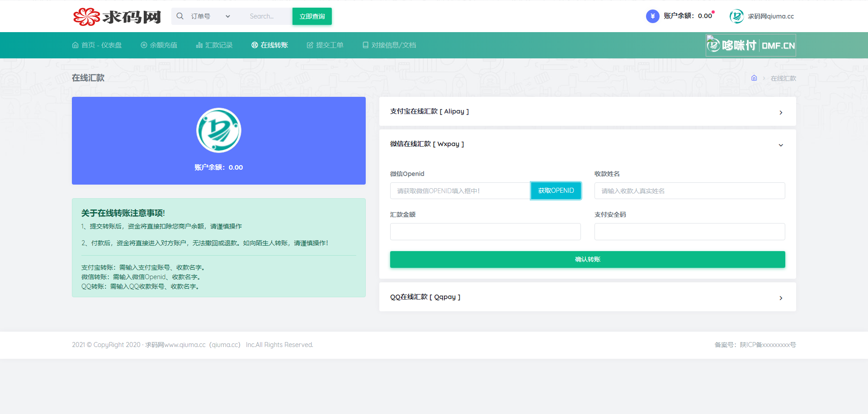The height and width of the screenshot is (414, 868).
Task: Open the 对接信息/文档 menu item
Action: (389, 45)
